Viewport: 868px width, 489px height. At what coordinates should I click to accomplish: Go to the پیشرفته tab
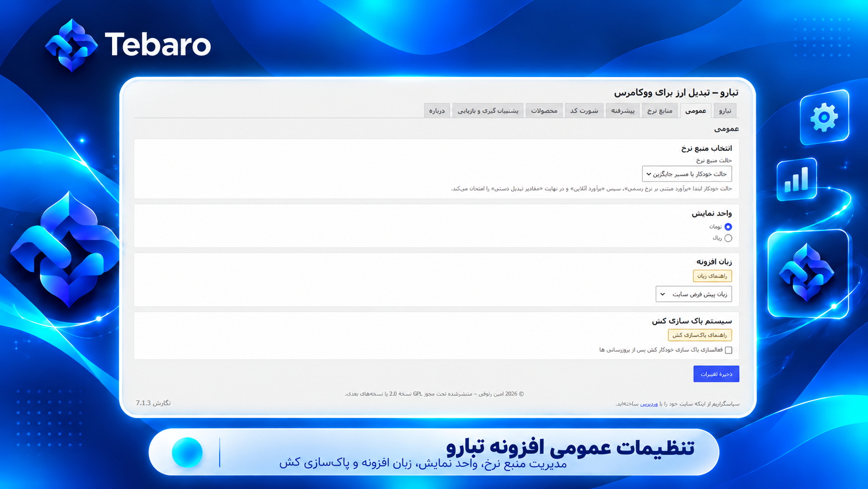coord(623,111)
